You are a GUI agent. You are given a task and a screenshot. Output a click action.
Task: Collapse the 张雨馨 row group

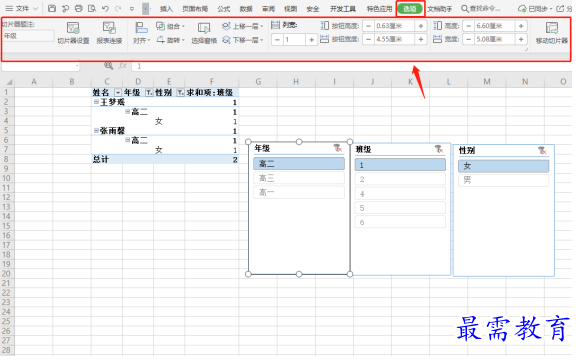pyautogui.click(x=96, y=130)
